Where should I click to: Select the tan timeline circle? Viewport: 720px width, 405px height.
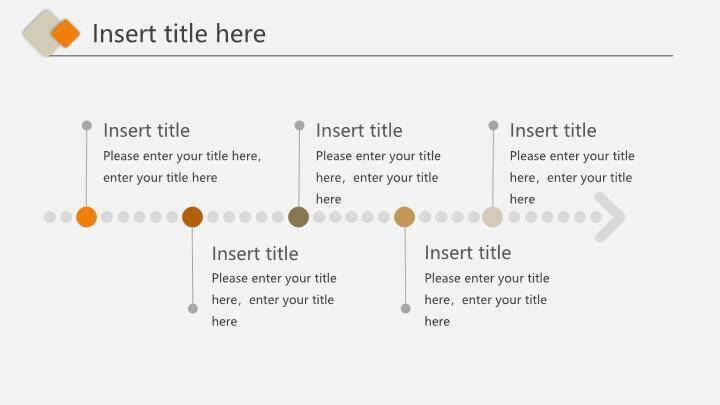point(404,217)
